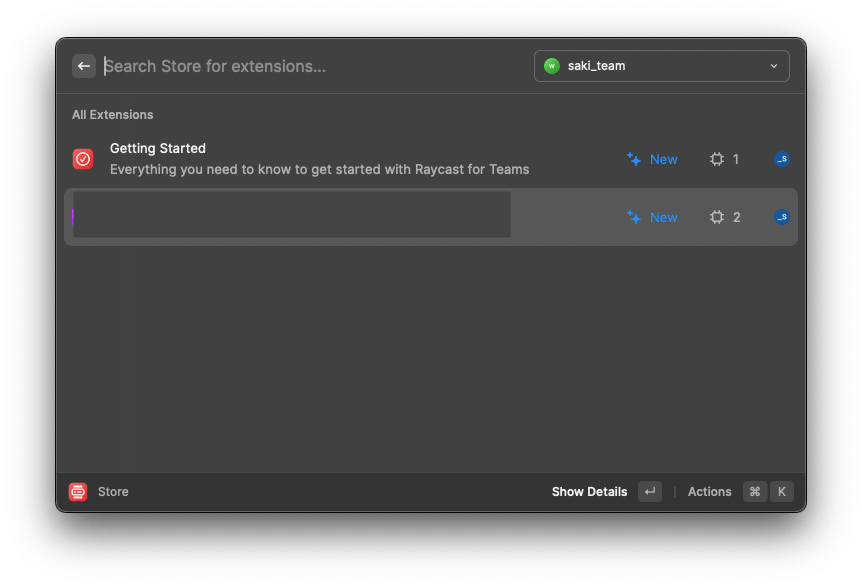862x586 pixels.
Task: Click the author avatar in Getting Started row
Action: 782,159
